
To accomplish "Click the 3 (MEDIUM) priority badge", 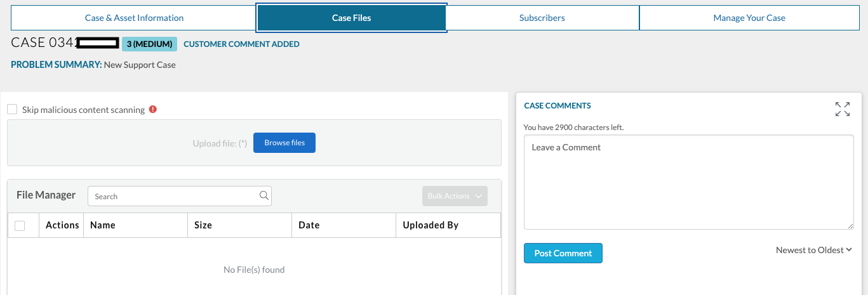I will pos(149,44).
